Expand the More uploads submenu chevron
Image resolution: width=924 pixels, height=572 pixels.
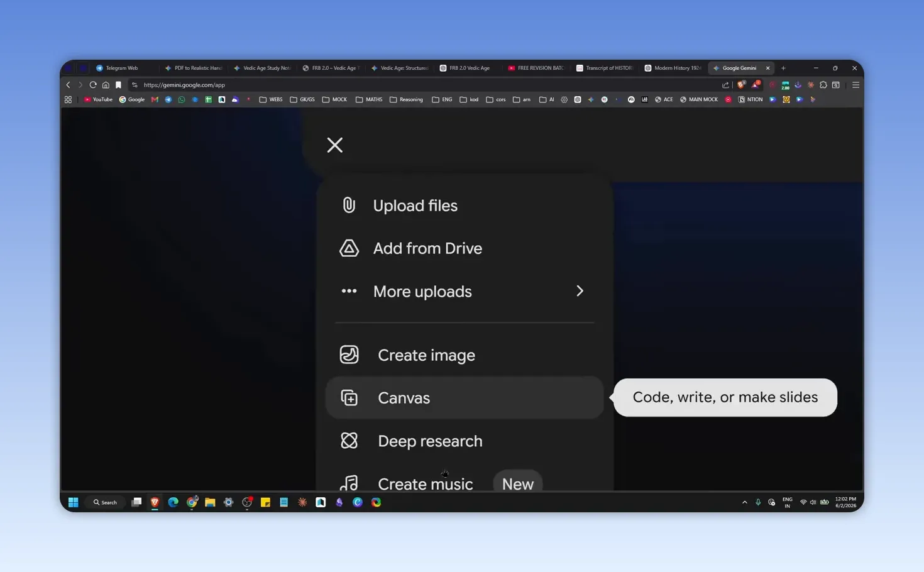point(580,291)
